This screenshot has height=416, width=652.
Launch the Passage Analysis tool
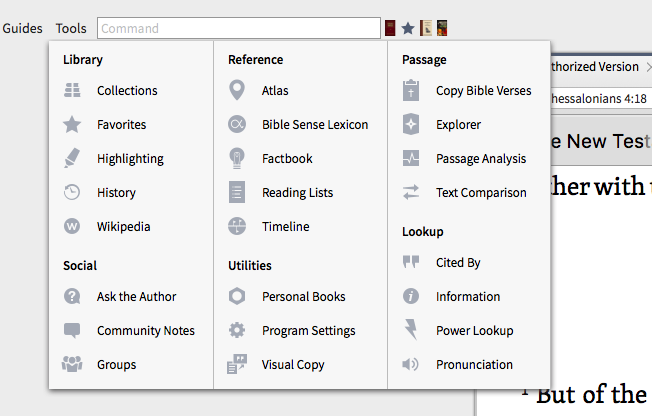(480, 159)
